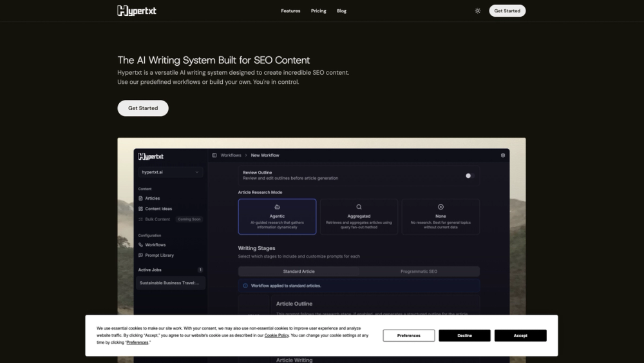Click the Articles document icon
The width and height of the screenshot is (644, 363).
140,198
